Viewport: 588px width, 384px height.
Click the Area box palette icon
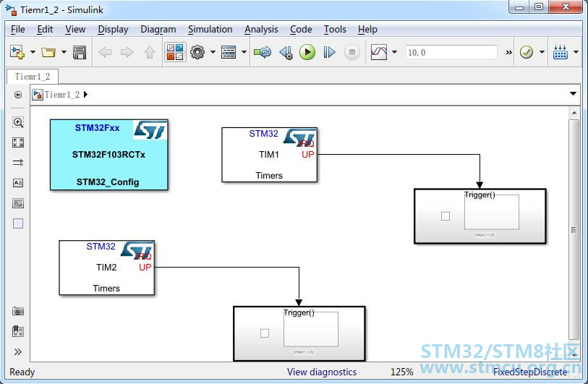[x=18, y=223]
